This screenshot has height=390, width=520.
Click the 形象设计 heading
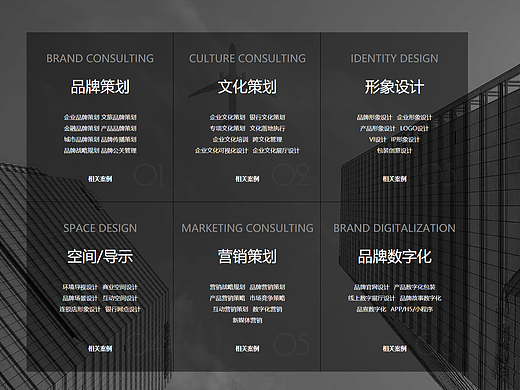tap(394, 87)
